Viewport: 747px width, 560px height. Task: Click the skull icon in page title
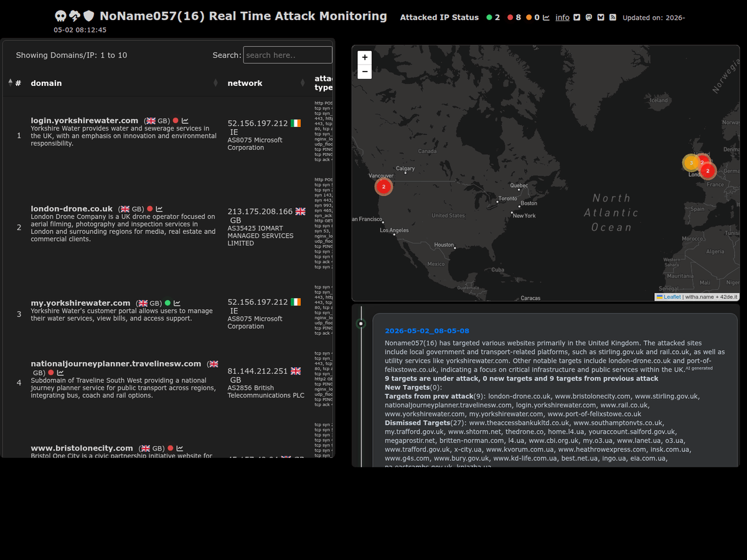[60, 16]
